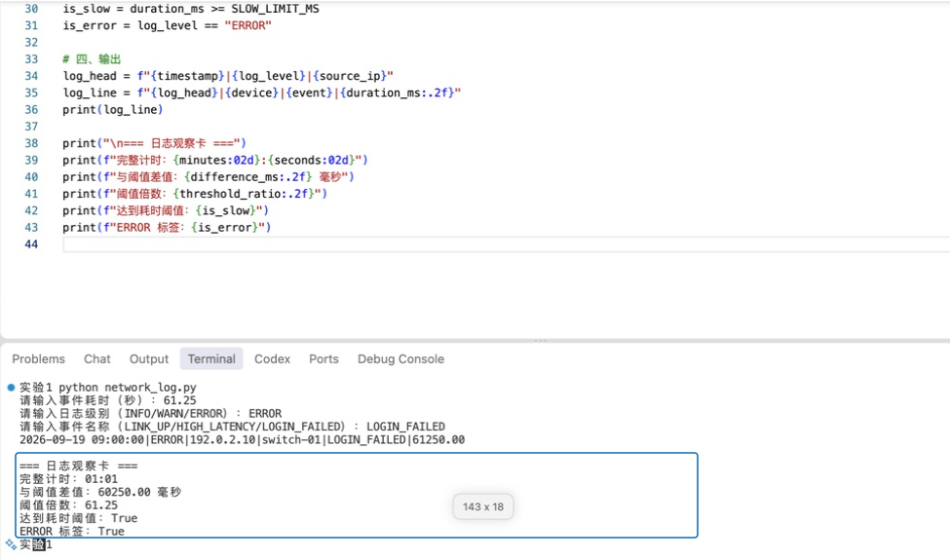Click terminal line with log level ERROR input
The width and height of the screenshot is (950, 560).
150,414
